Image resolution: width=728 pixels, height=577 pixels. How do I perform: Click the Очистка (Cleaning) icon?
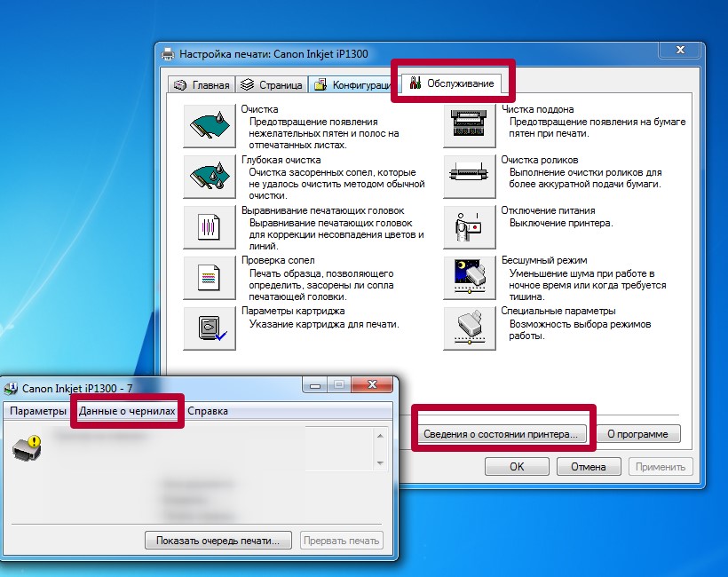(208, 126)
